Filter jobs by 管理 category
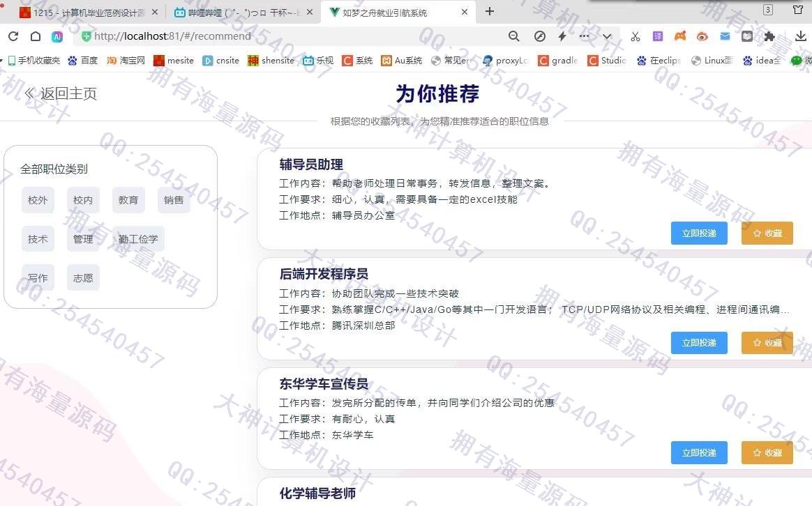 click(83, 238)
